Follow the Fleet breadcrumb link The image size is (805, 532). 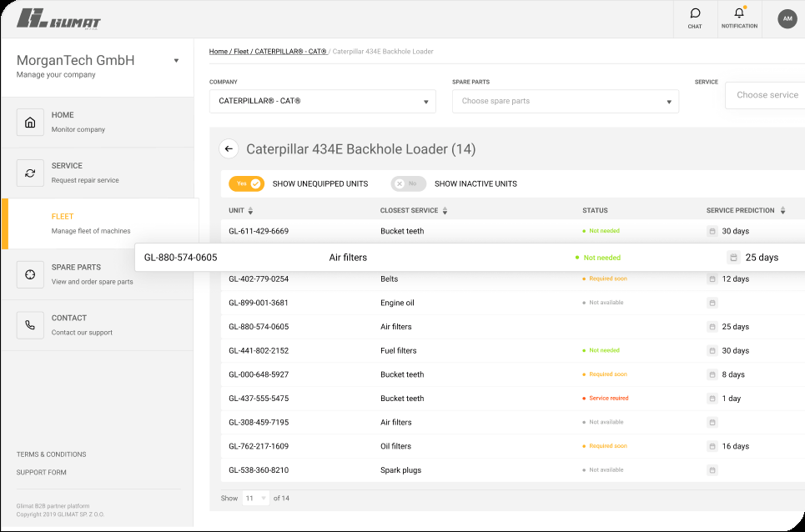241,52
